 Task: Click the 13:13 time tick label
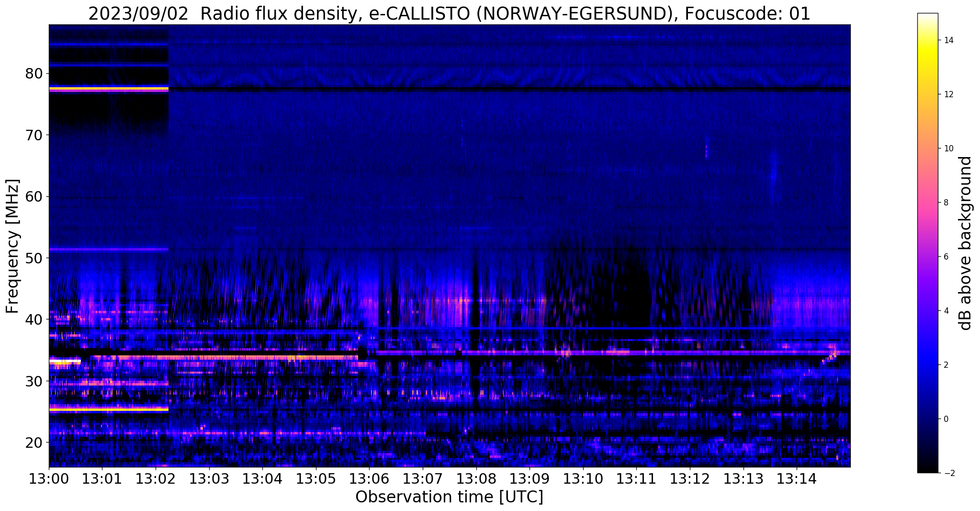(x=743, y=479)
